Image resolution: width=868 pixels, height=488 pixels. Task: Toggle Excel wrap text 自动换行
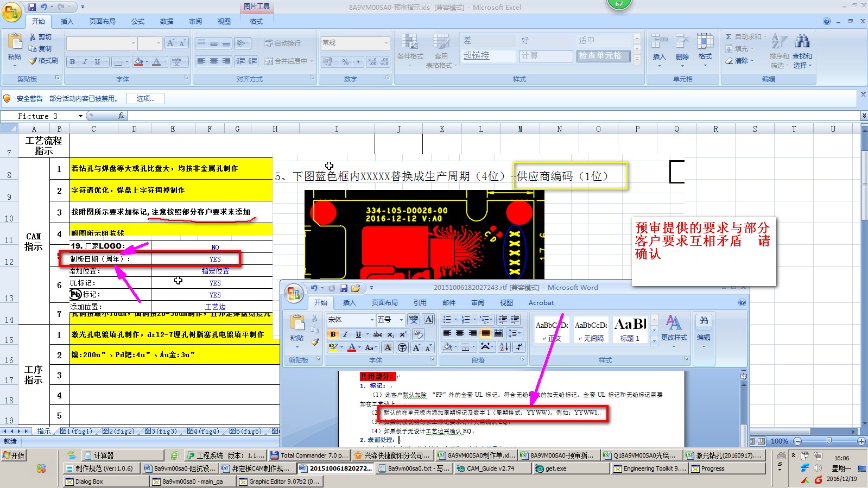click(x=282, y=43)
